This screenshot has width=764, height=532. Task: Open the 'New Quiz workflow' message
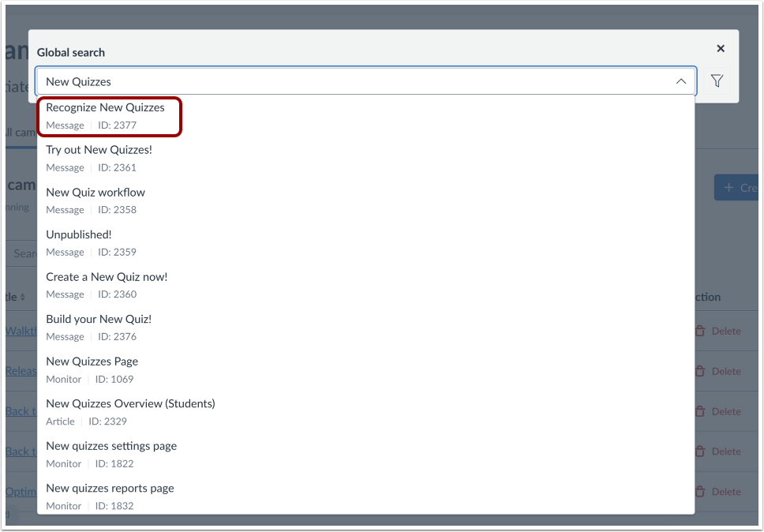pyautogui.click(x=95, y=192)
